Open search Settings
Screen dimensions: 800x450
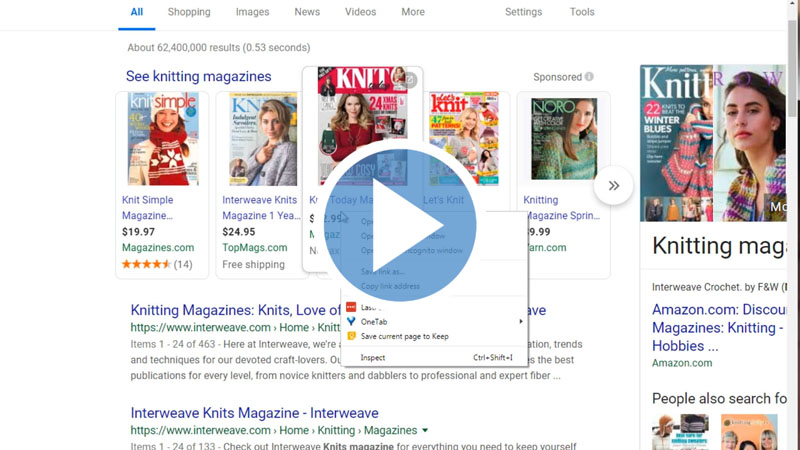point(523,12)
